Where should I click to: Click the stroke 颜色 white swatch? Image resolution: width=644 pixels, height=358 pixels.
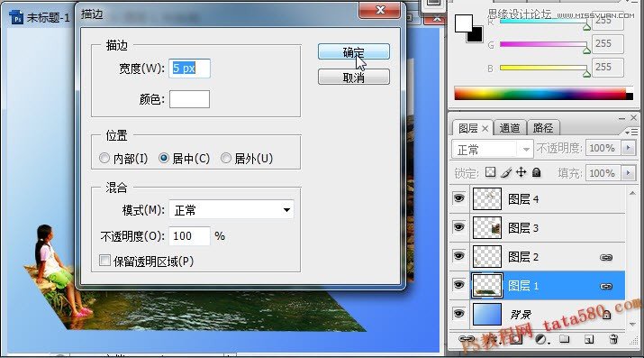click(x=189, y=99)
